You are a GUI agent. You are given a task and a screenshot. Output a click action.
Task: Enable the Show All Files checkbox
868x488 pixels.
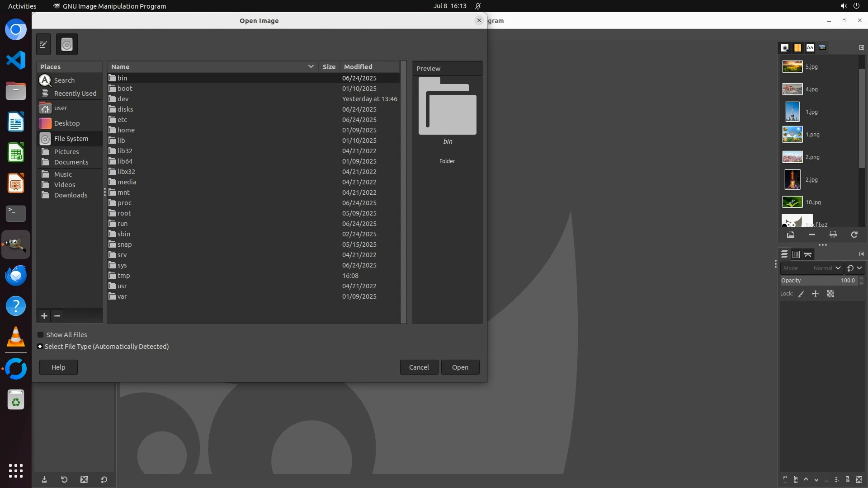pyautogui.click(x=41, y=335)
